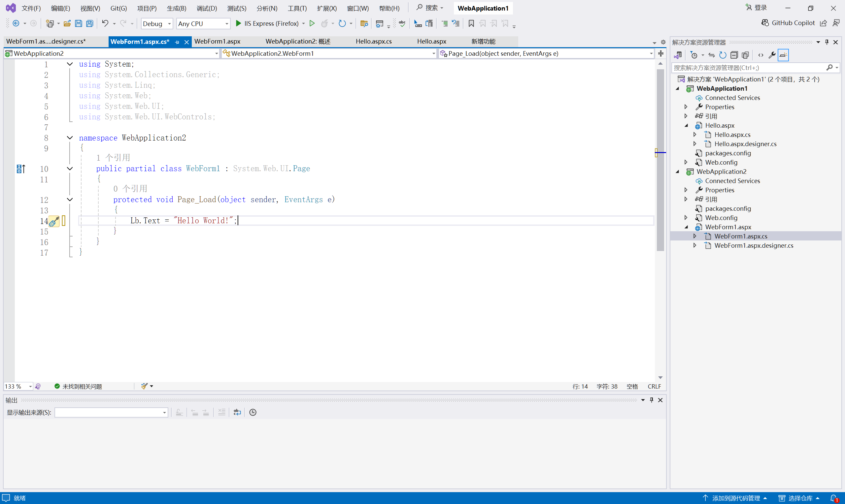Image resolution: width=845 pixels, height=504 pixels.
Task: Click the Undo arrow icon
Action: click(x=105, y=23)
